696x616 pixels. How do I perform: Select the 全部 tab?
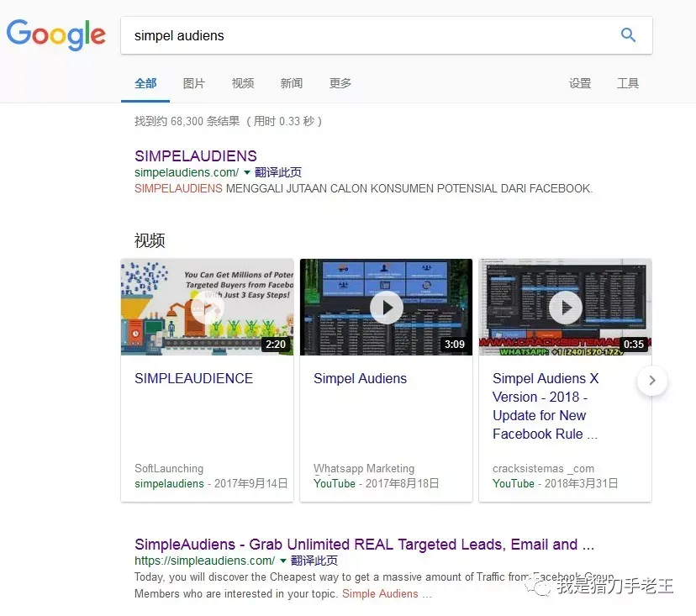145,83
